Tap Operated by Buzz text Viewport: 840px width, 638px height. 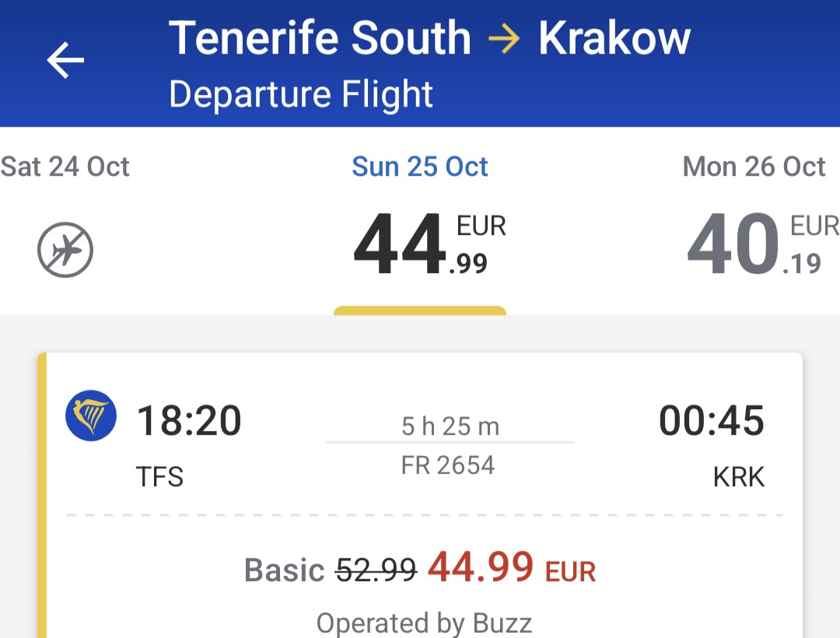tap(424, 623)
